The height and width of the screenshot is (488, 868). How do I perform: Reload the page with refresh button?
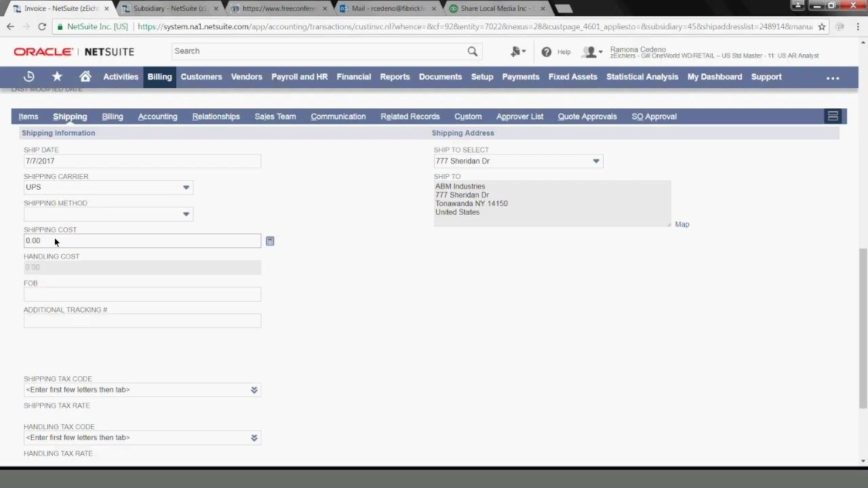pos(42,26)
